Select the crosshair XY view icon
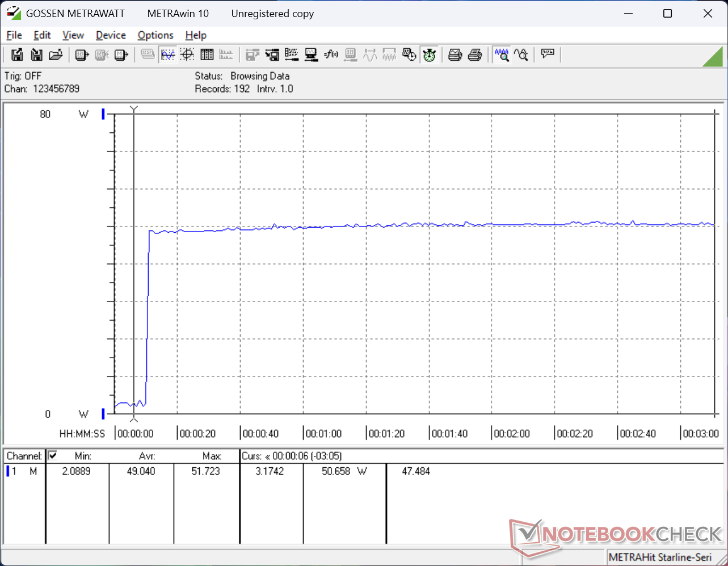Screen dimensions: 728x566 187,54
